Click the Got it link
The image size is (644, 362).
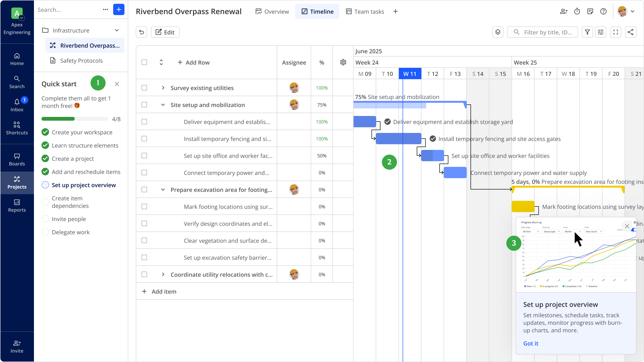coord(531,343)
